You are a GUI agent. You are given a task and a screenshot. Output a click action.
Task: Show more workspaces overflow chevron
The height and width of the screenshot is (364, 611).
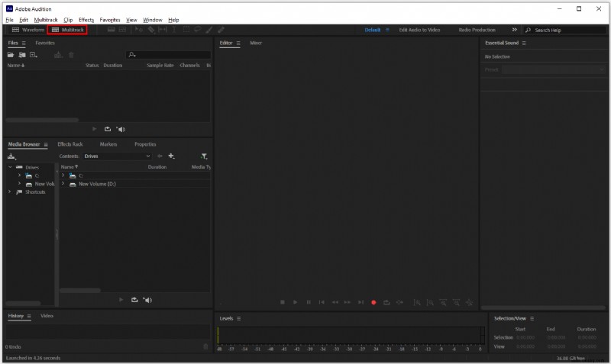pos(514,30)
